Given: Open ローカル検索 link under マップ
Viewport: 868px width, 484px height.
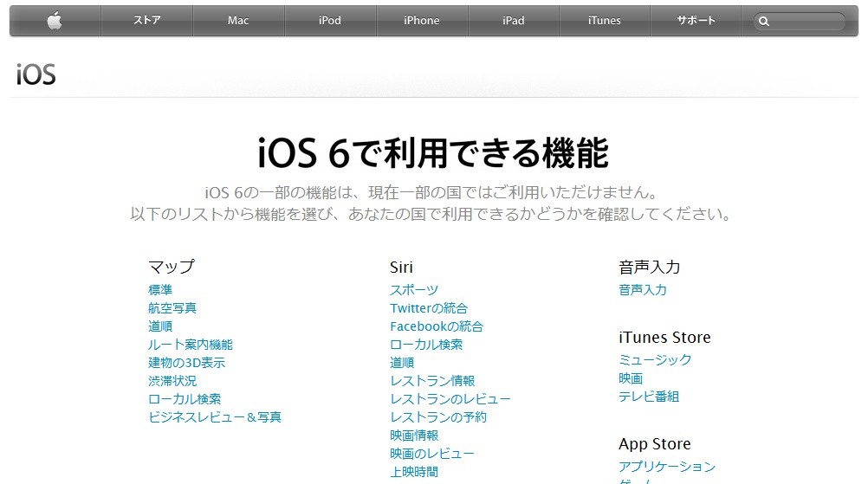Looking at the screenshot, I should pos(185,399).
